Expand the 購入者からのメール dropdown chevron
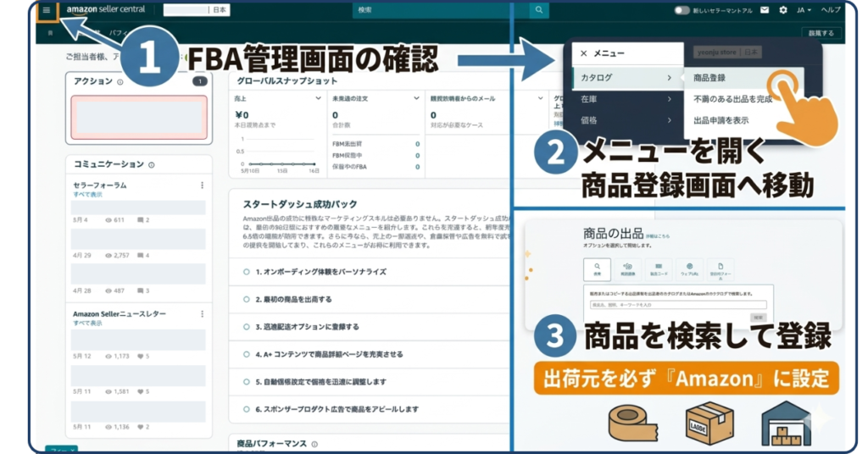The height and width of the screenshot is (454, 868). [540, 98]
